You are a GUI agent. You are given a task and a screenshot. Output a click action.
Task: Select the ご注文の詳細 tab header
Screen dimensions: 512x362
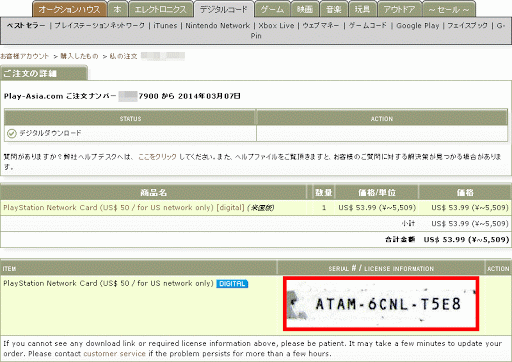click(x=44, y=73)
